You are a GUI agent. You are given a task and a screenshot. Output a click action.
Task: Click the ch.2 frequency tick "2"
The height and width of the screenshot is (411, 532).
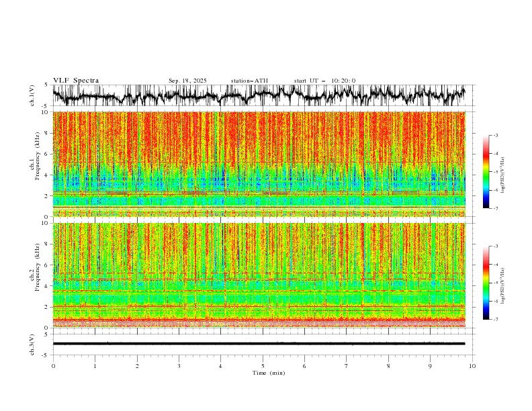point(48,307)
